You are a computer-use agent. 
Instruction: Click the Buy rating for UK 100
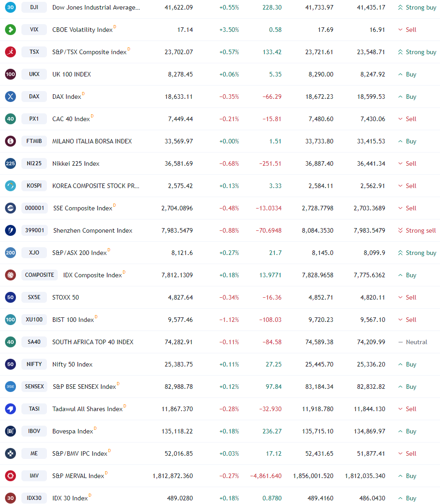[x=407, y=74]
